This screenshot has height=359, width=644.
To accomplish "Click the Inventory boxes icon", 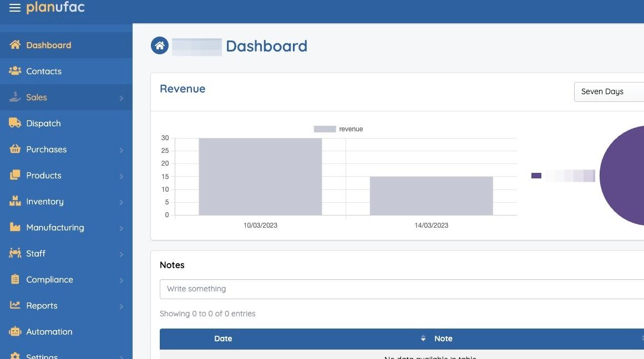I will (x=15, y=201).
